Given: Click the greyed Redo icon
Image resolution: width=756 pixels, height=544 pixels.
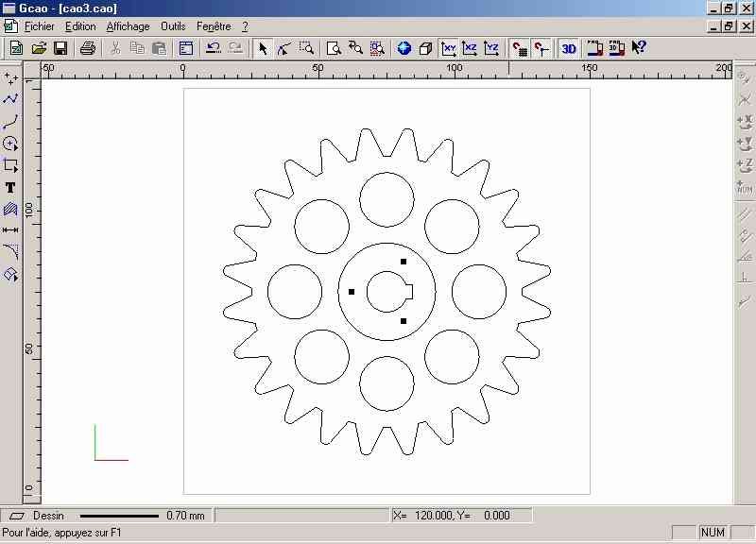Looking at the screenshot, I should (x=235, y=48).
